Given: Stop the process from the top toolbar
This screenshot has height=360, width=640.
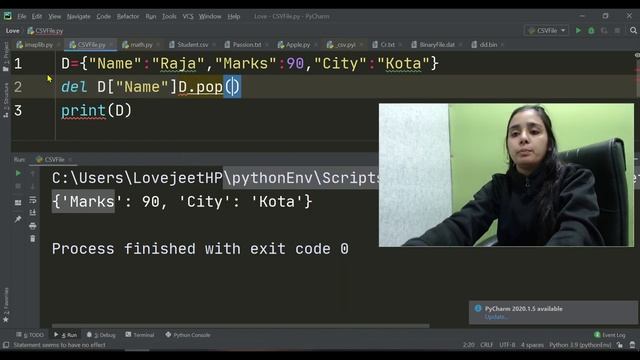Looking at the screenshot, I should [617, 31].
